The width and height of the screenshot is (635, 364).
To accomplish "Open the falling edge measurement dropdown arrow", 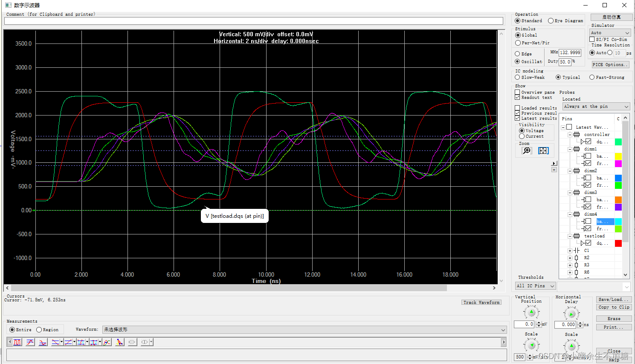I will pos(61,342).
